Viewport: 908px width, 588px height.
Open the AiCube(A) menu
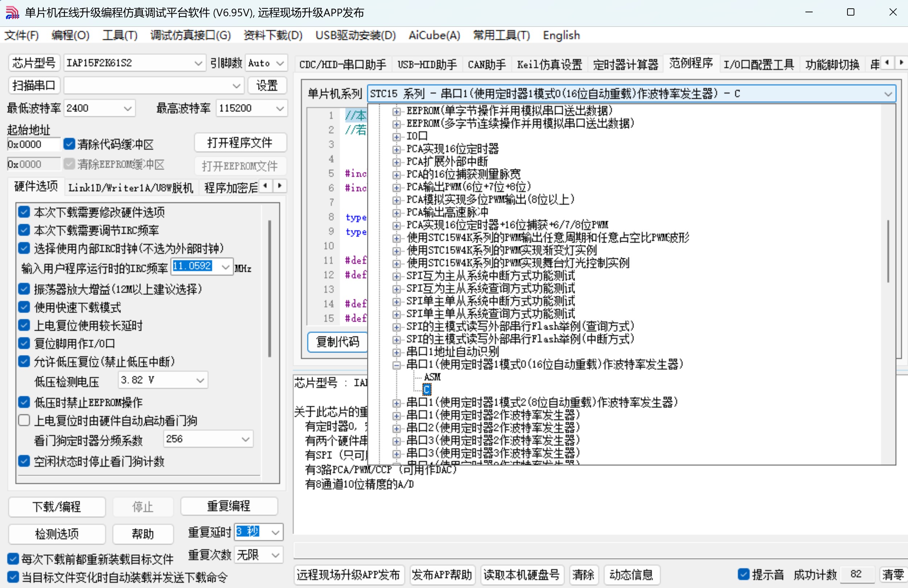[x=434, y=36]
